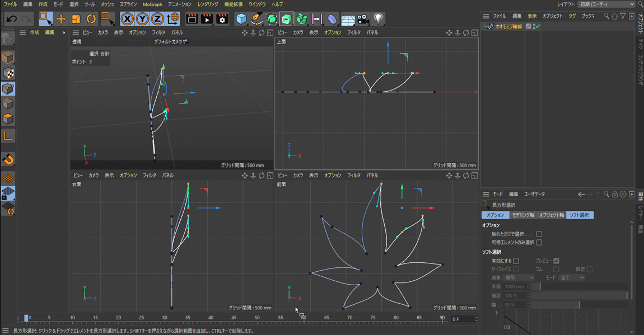Enable snapping with the magnet icon
644x335 pixels.
click(8, 160)
